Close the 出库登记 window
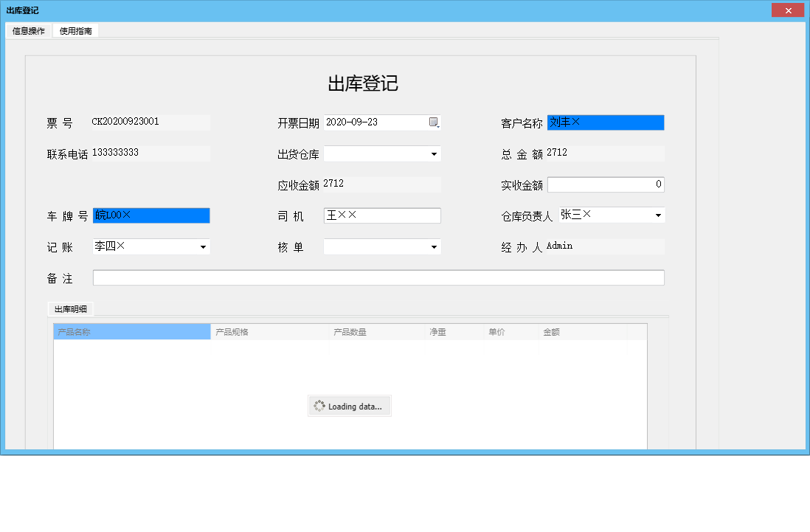This screenshot has width=810, height=532. pyautogui.click(x=788, y=10)
